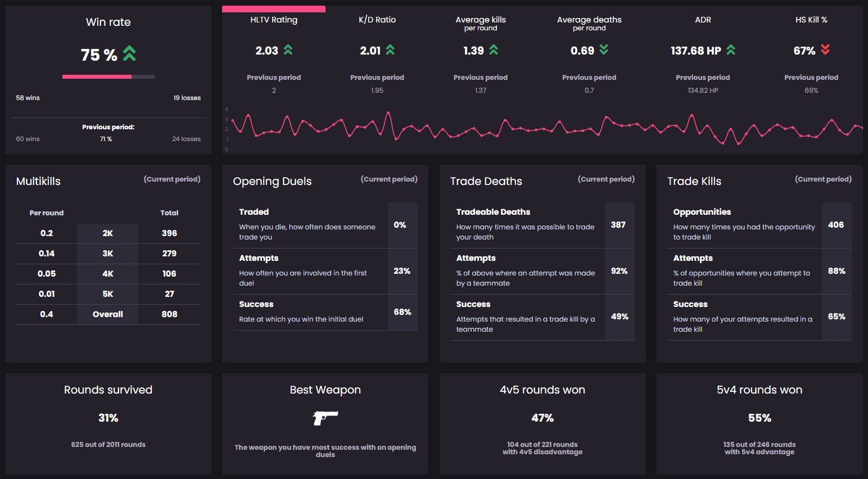
Task: Click the Tradeable Deaths value 387
Action: coord(618,225)
